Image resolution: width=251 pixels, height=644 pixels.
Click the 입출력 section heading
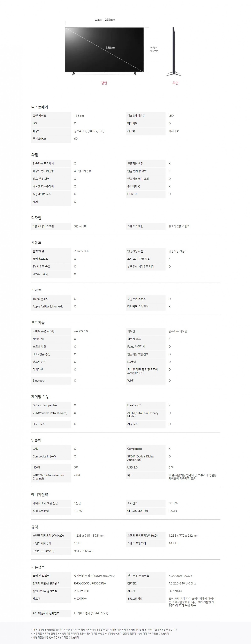[x=36, y=440]
